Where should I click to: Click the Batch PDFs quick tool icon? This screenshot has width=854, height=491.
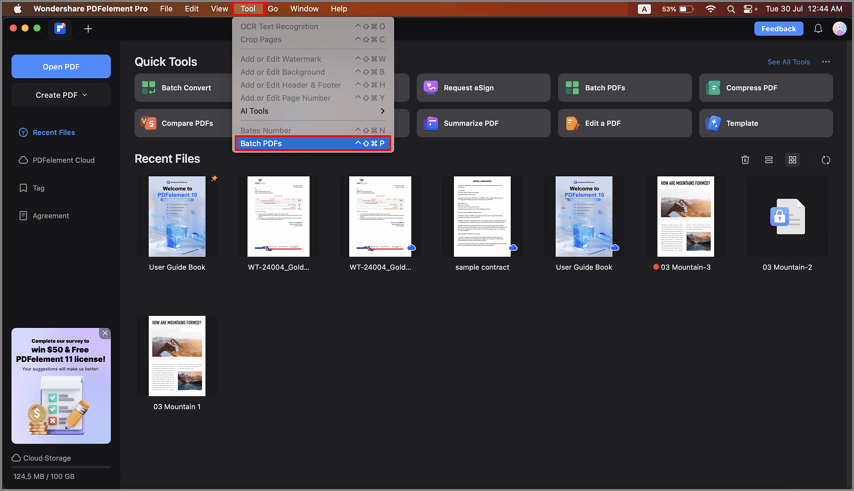tap(572, 88)
